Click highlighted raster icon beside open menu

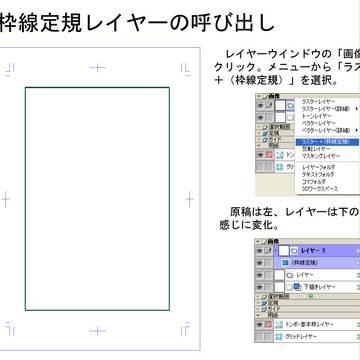pyautogui.click(x=290, y=106)
